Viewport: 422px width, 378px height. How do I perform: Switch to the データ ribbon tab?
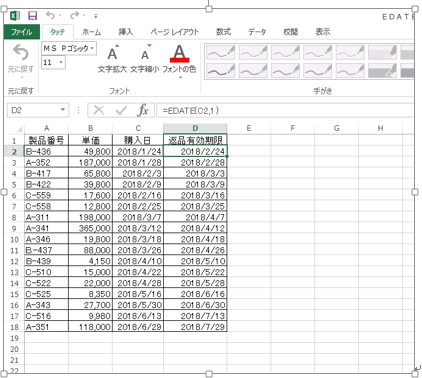point(257,32)
